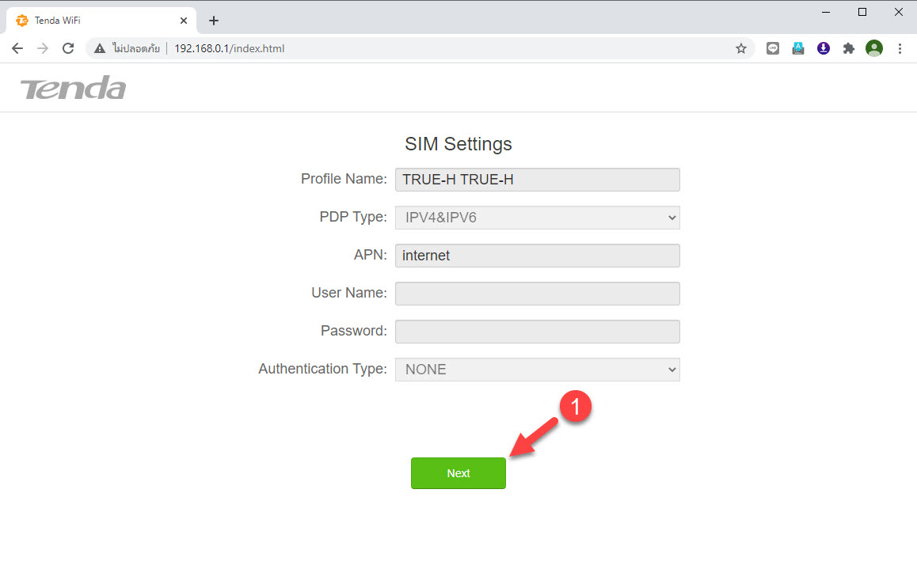The height and width of the screenshot is (588, 917).
Task: Open the Chrome profile avatar
Action: [x=874, y=48]
